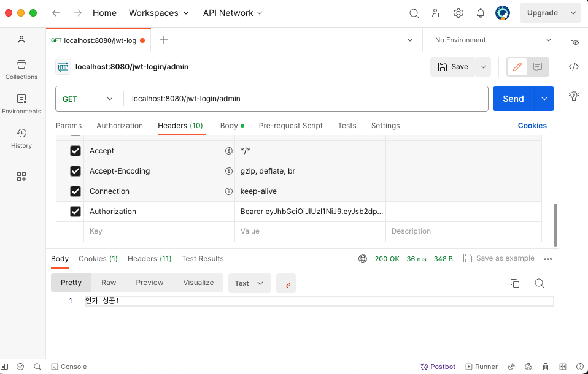Image resolution: width=588 pixels, height=374 pixels.
Task: Open the environment quick look icon
Action: [x=574, y=40]
